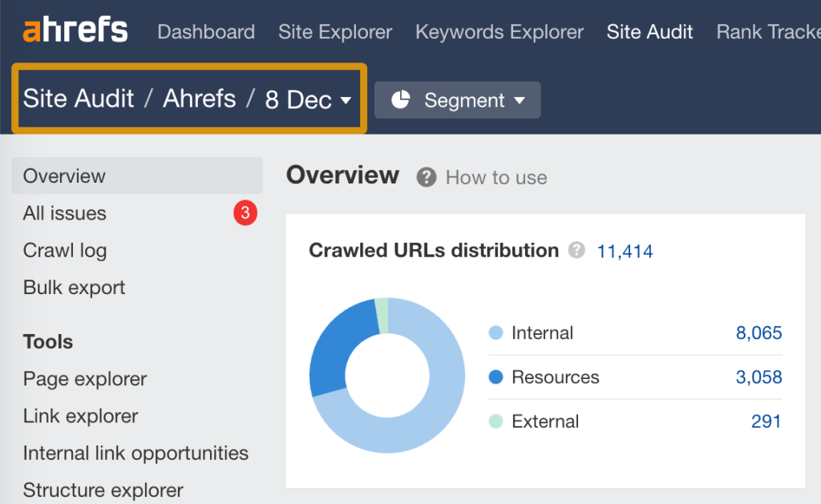Open the Dashboard menu item

(206, 32)
